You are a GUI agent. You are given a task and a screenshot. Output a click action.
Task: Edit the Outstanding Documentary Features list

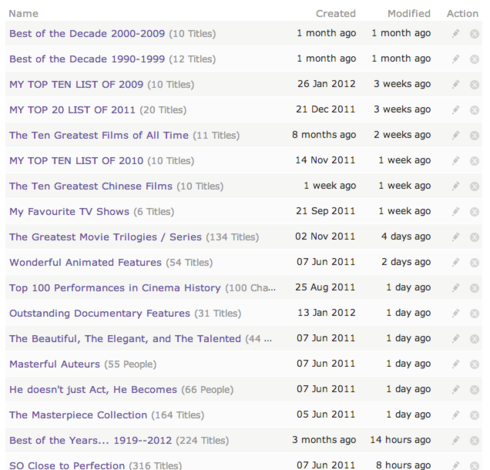point(456,313)
